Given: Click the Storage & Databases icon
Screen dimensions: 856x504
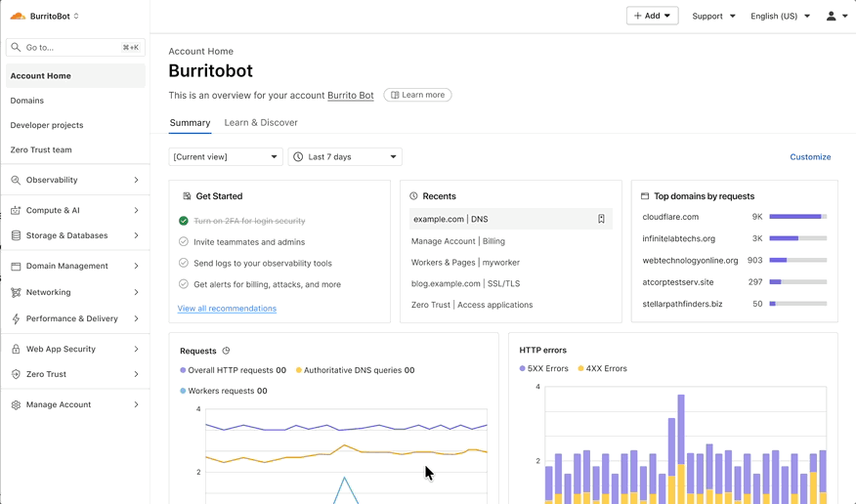Looking at the screenshot, I should click(x=16, y=235).
